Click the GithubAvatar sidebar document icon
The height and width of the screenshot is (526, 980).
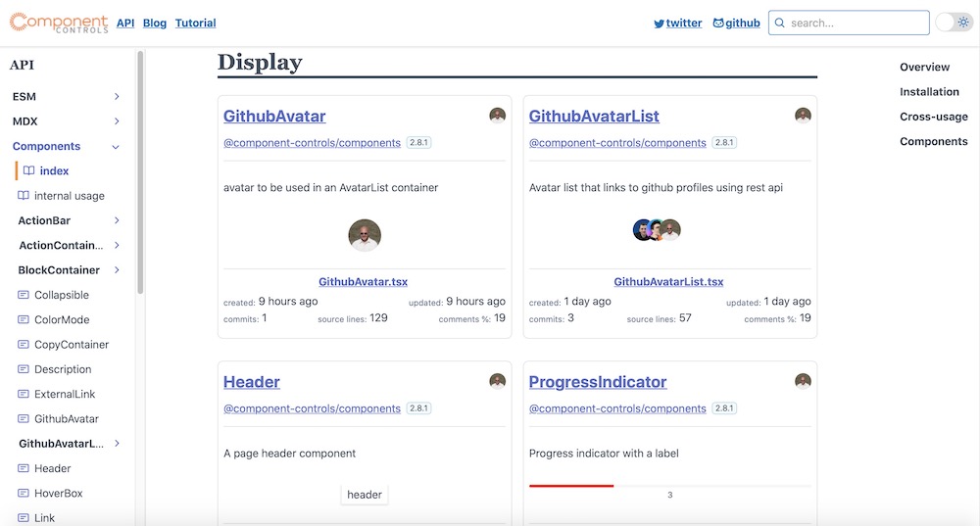click(24, 418)
